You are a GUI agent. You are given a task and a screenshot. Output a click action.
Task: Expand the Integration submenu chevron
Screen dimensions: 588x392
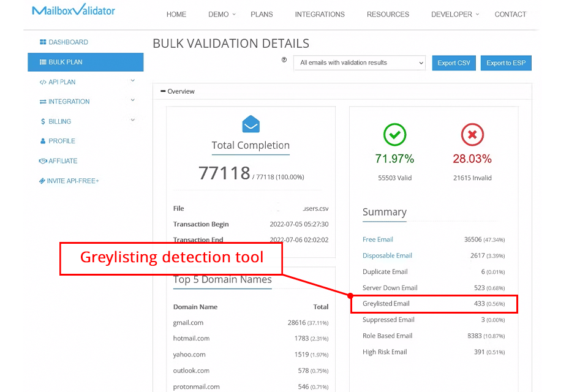pyautogui.click(x=133, y=100)
